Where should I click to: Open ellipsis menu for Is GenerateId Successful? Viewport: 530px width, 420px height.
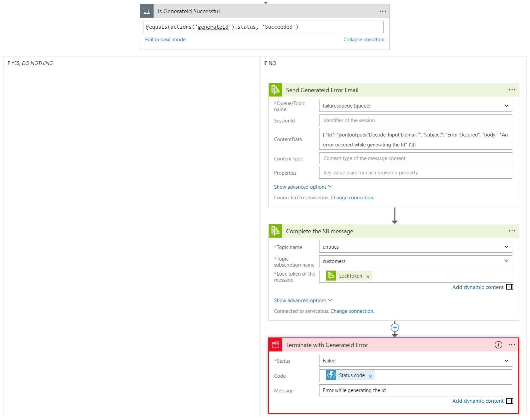click(382, 11)
